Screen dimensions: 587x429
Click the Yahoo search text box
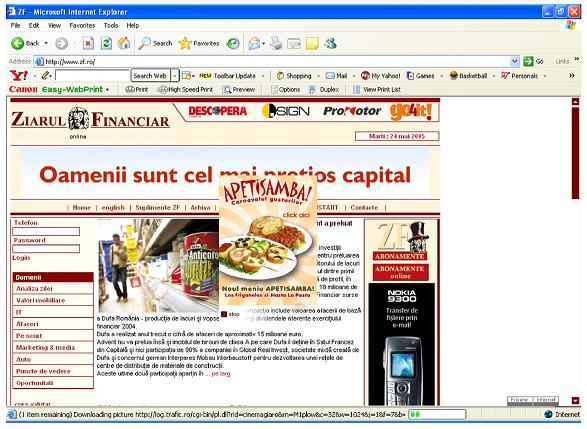click(x=92, y=76)
